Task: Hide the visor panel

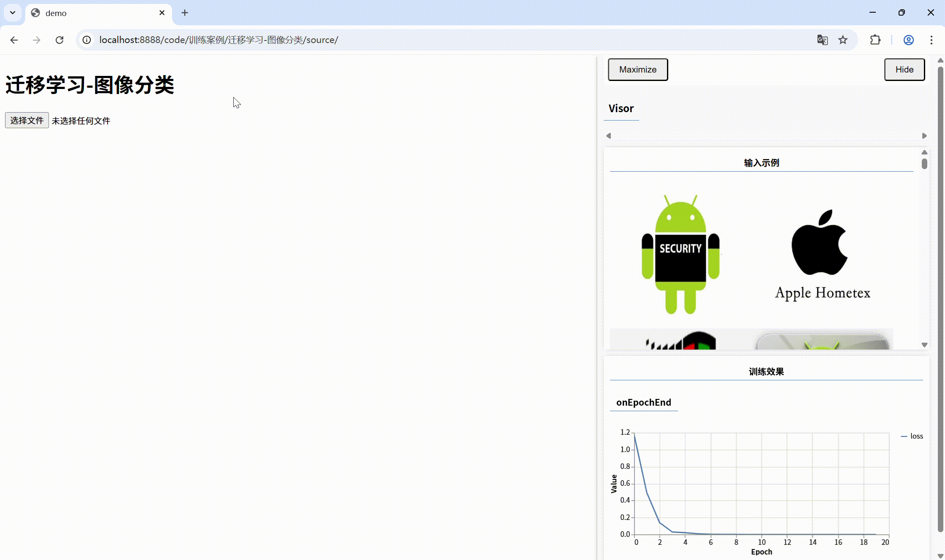Action: click(x=904, y=70)
